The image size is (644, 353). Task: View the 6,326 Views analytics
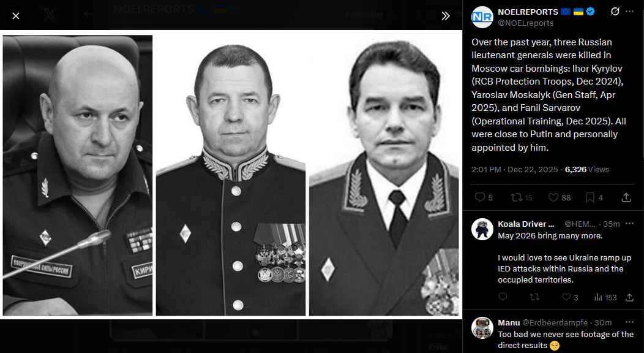point(587,169)
